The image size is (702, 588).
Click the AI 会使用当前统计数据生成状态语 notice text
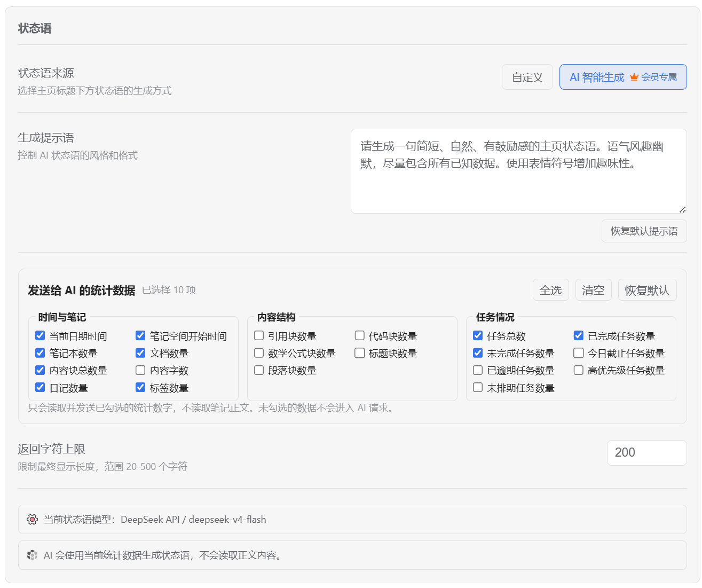coord(163,555)
